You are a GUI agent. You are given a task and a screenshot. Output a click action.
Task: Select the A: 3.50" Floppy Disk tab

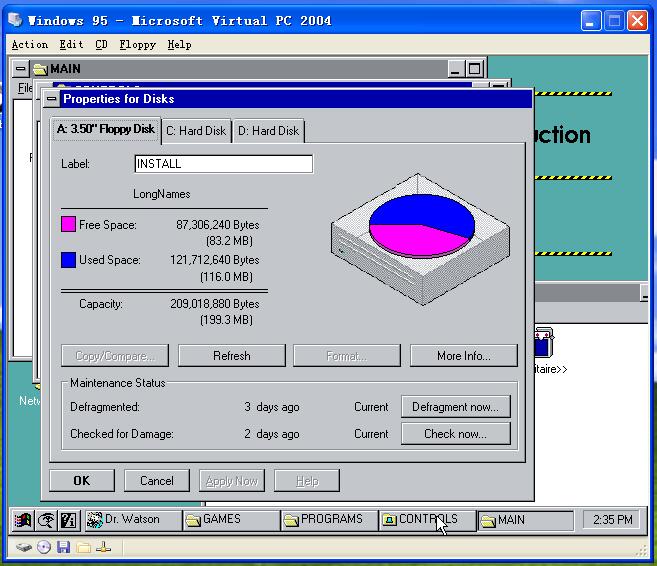pyautogui.click(x=106, y=130)
